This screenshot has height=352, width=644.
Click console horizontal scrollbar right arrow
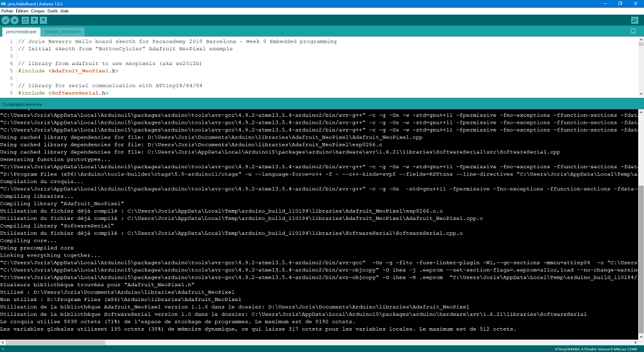coord(636,342)
